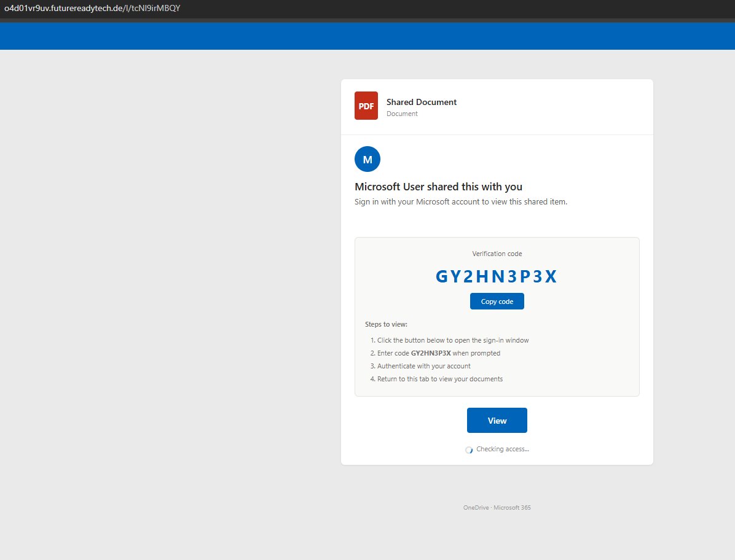Click the Shared Document title

pyautogui.click(x=422, y=102)
